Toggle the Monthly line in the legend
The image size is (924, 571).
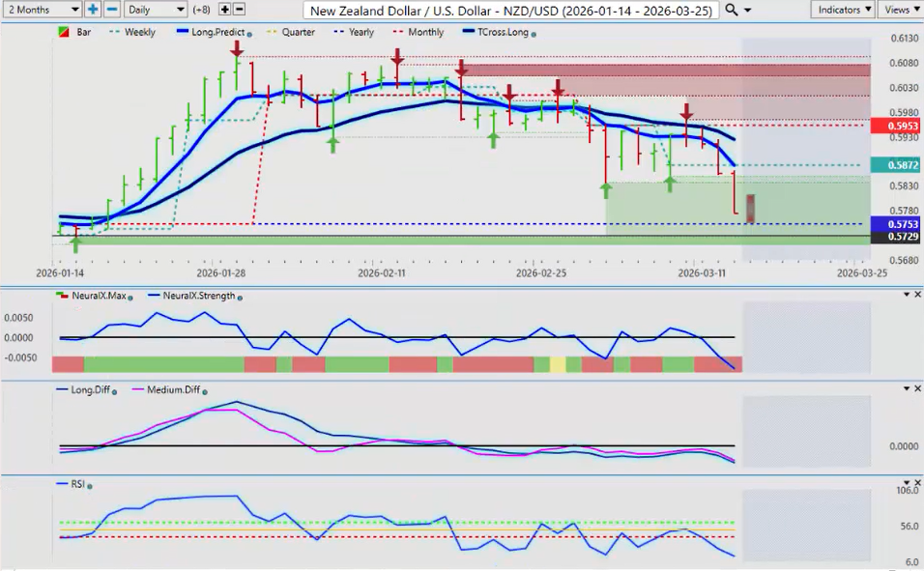tap(424, 32)
